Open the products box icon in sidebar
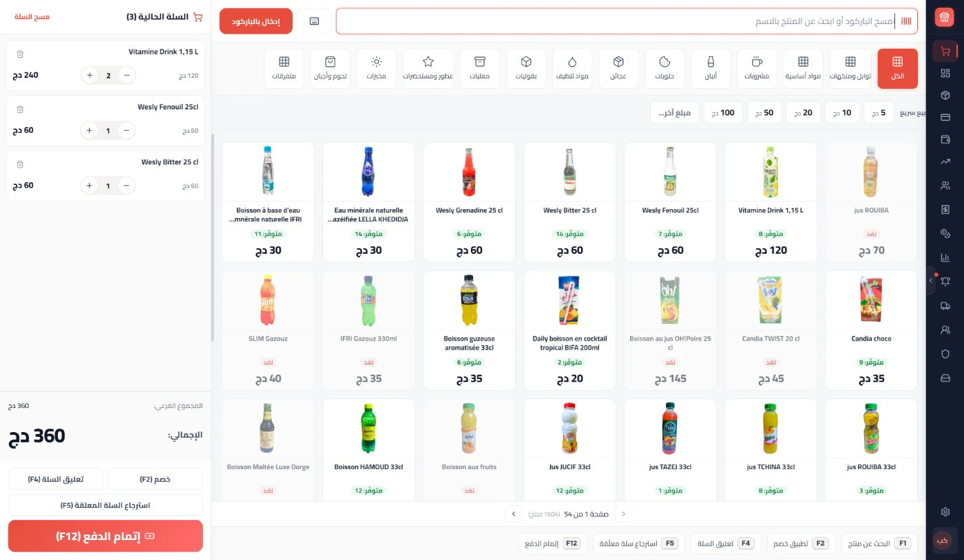964x560 pixels. coord(945,95)
